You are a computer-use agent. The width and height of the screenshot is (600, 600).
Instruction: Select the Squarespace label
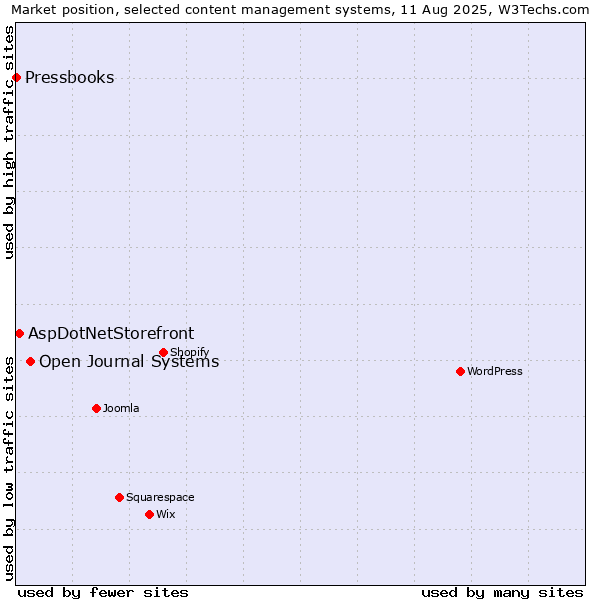pyautogui.click(x=160, y=497)
